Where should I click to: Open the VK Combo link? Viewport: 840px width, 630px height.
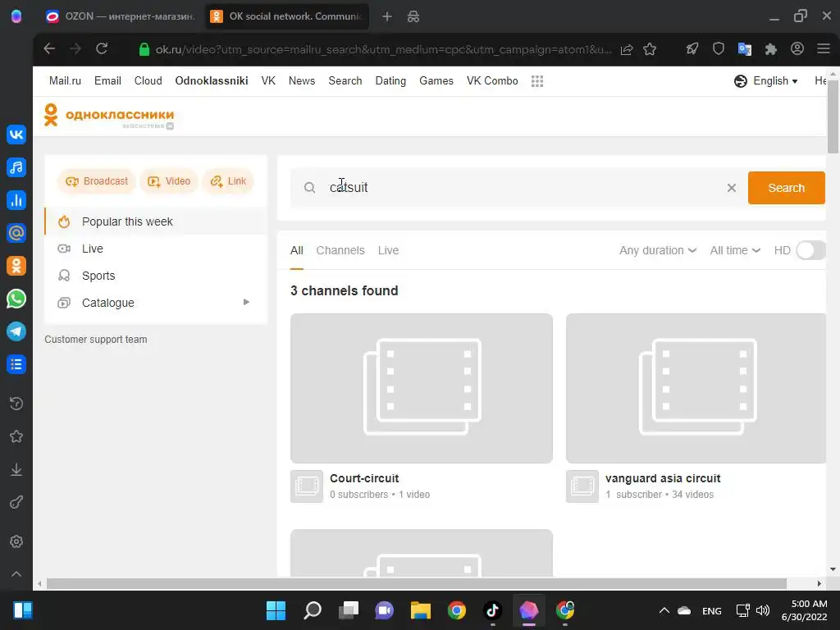492,81
